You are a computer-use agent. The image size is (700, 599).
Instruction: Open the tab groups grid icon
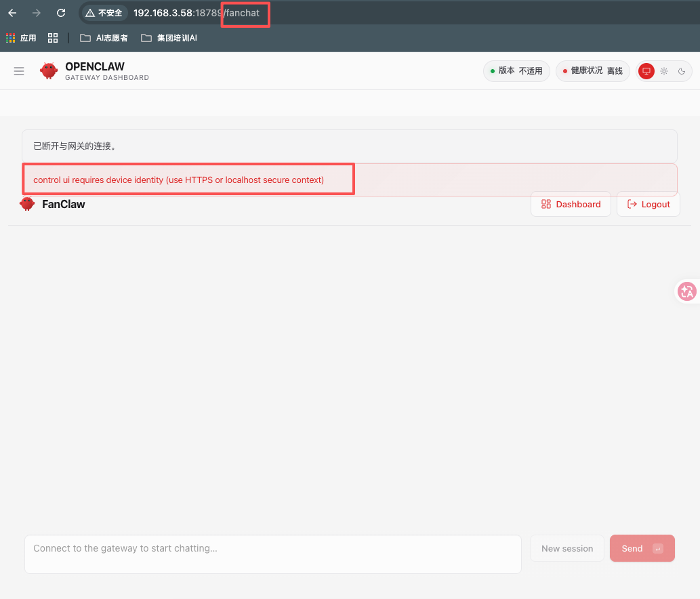click(x=53, y=38)
